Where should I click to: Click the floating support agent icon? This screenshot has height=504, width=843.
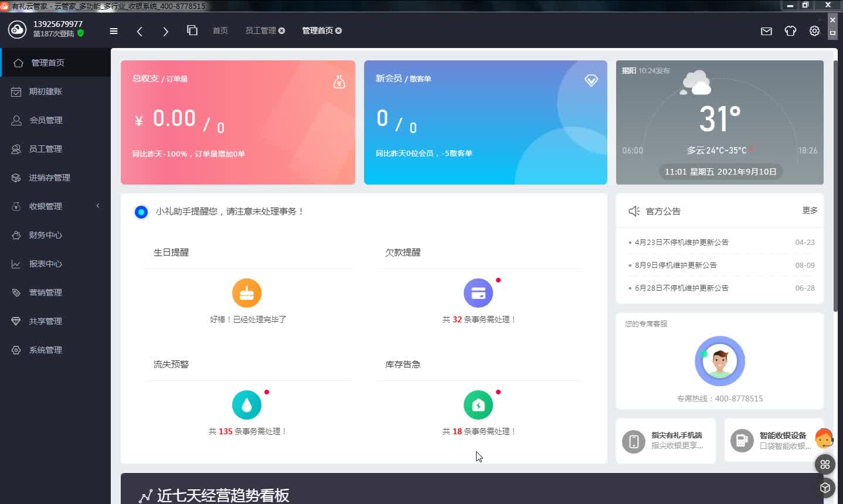click(824, 438)
